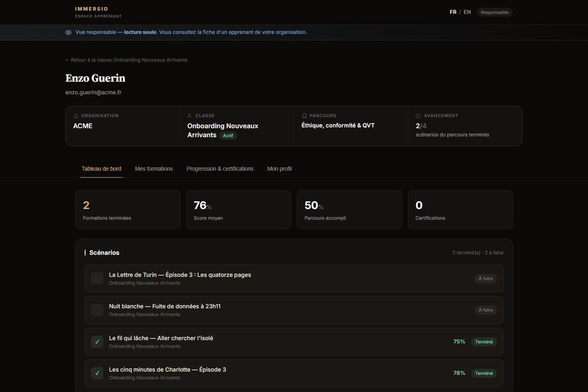Open Nuit blanche — Fuite de données scenario
588x392 pixels.
(x=294, y=310)
